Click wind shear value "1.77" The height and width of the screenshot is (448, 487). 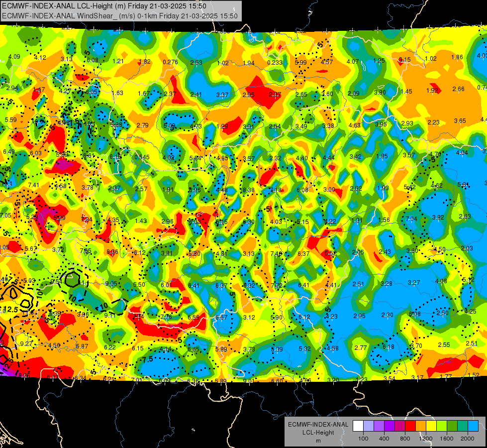(x=446, y=376)
